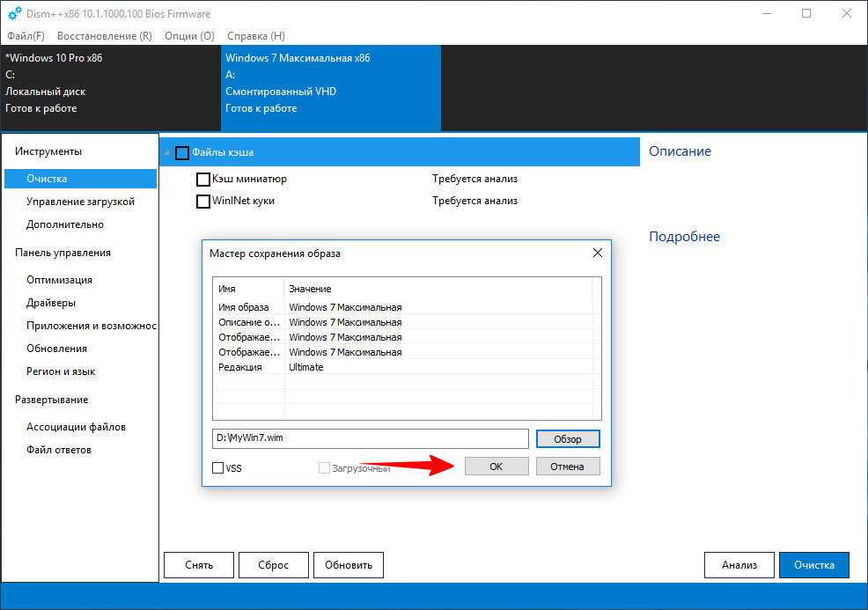This screenshot has height=610, width=868.
Task: Open Приложения и возможности in sidebar
Action: click(92, 326)
